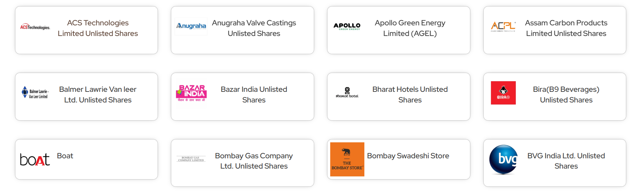Click the red Bira monkey logo
Screen dimensions: 644x196
click(x=503, y=93)
